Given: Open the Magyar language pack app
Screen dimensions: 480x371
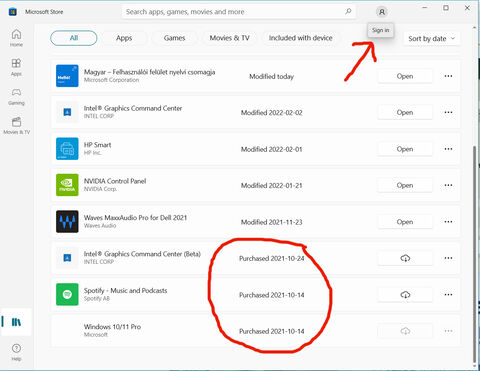Looking at the screenshot, I should click(x=405, y=76).
